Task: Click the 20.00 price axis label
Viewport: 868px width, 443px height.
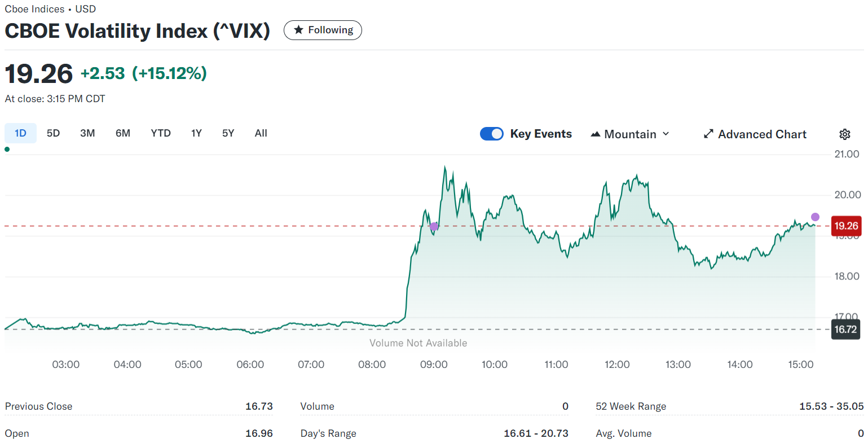Action: coord(847,195)
